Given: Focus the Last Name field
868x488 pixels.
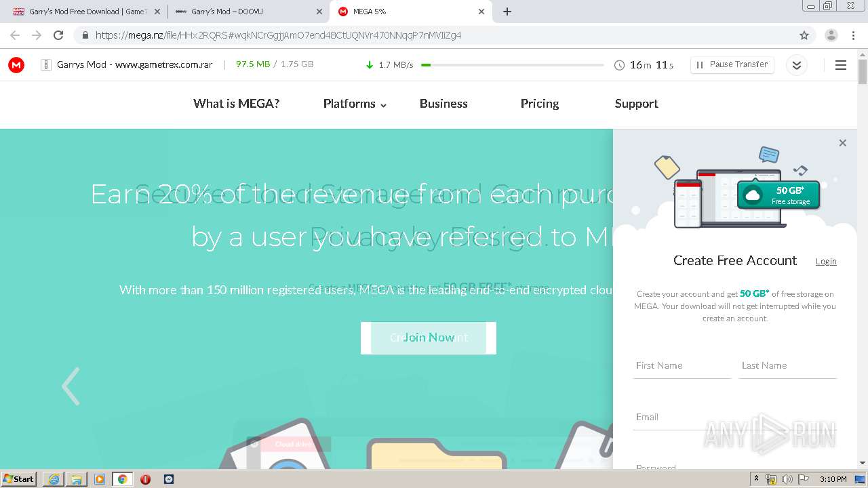Looking at the screenshot, I should coord(788,366).
